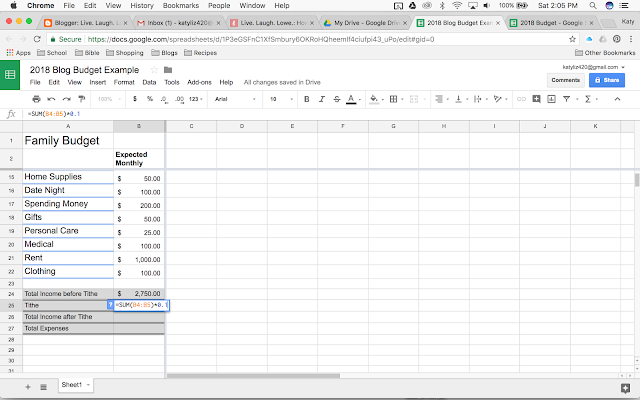
Task: Open the Data menu
Action: click(149, 82)
